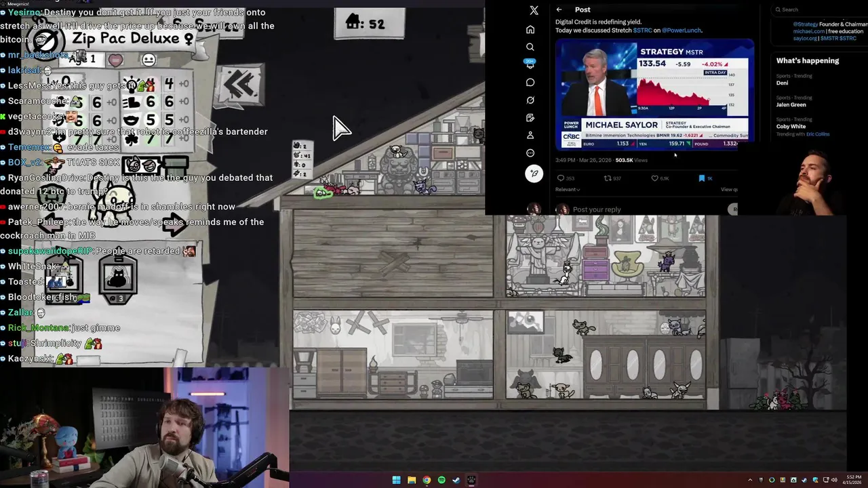The image size is (868, 488).
Task: Expand the system tray hidden icons chevron
Action: coord(750,480)
